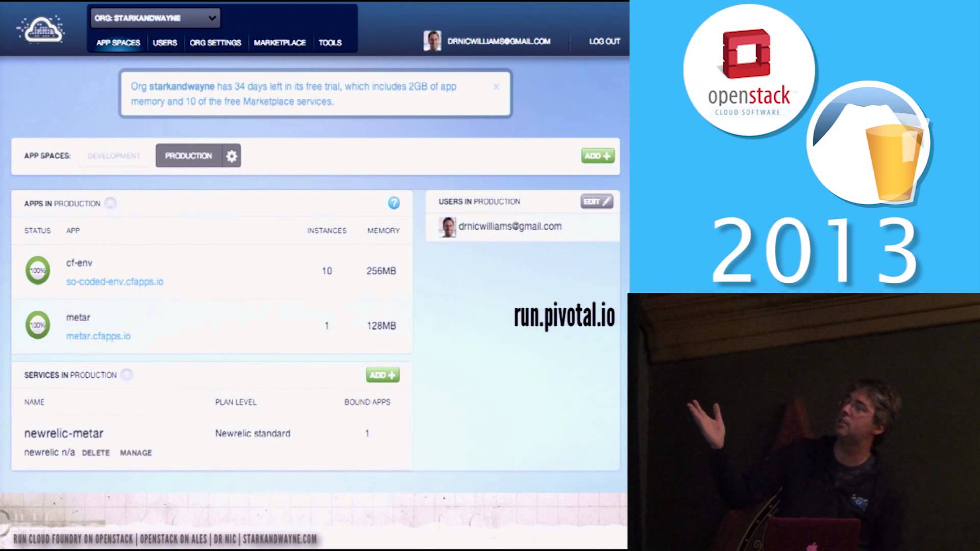Click the so-coded-env.cfapps.io link
980x551 pixels.
pos(114,281)
